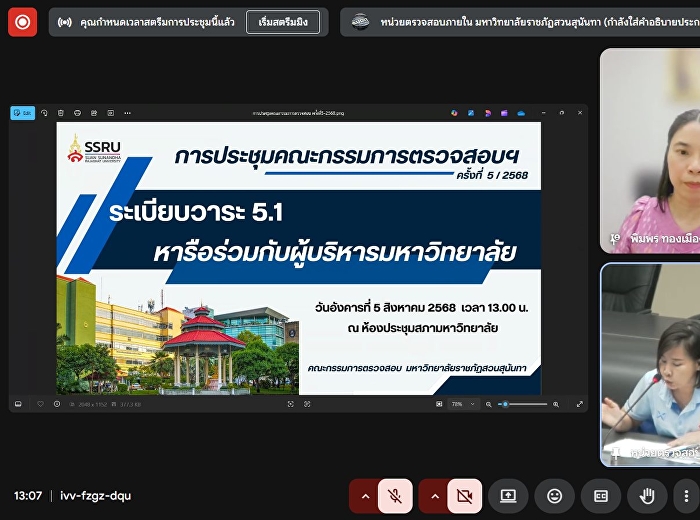Image resolution: width=700 pixels, height=520 pixels.
Task: Click SSRU logo on the slide
Action: tap(94, 148)
